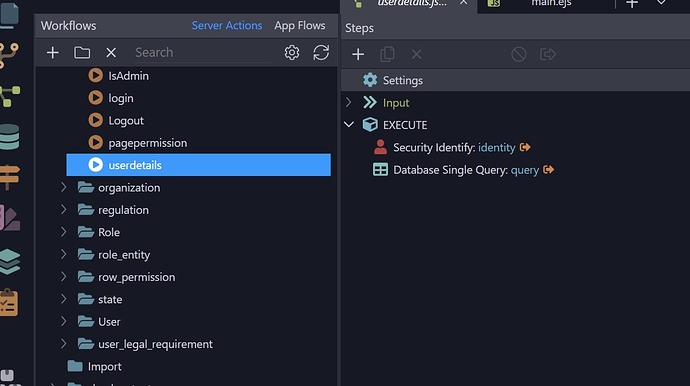Screen dimensions: 690x386
Task: Click the organization folder name
Action: coord(129,188)
